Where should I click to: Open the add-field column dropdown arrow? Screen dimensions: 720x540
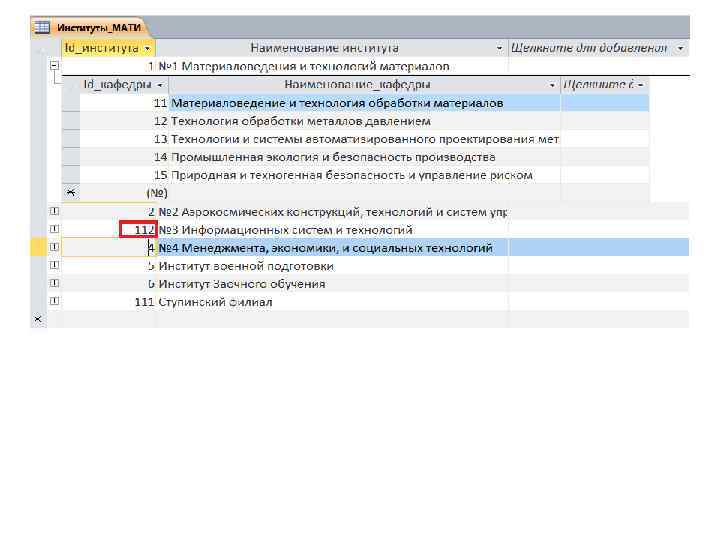[x=681, y=48]
